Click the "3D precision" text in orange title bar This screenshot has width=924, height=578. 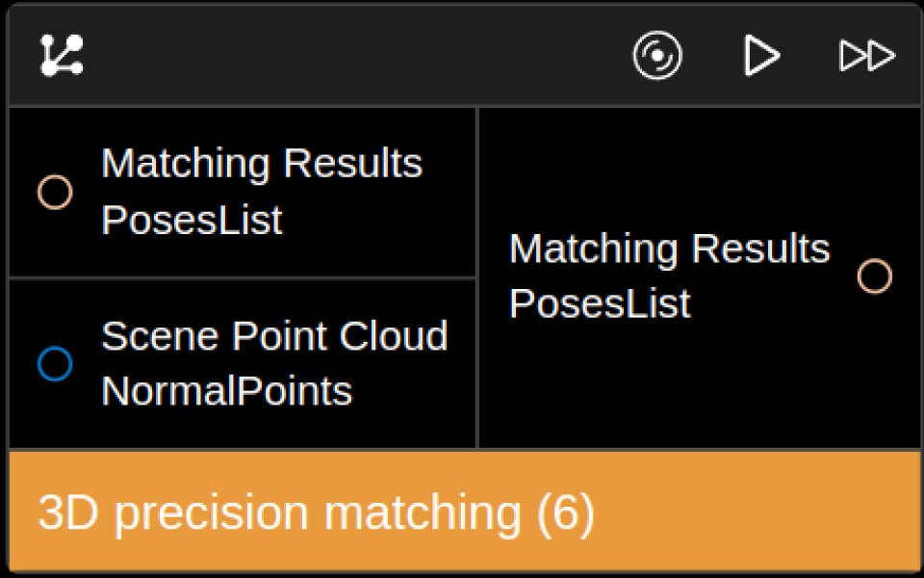point(173,513)
